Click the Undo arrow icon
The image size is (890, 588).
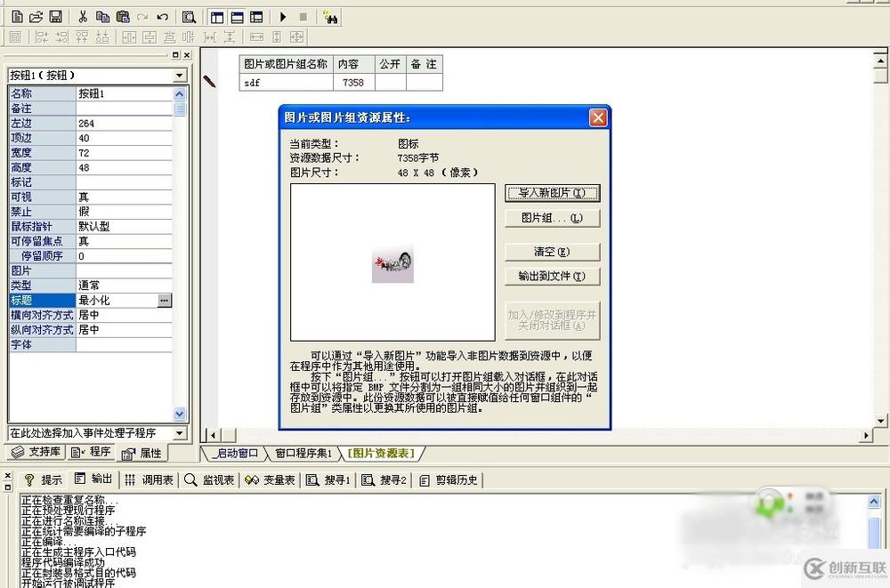coord(162,17)
